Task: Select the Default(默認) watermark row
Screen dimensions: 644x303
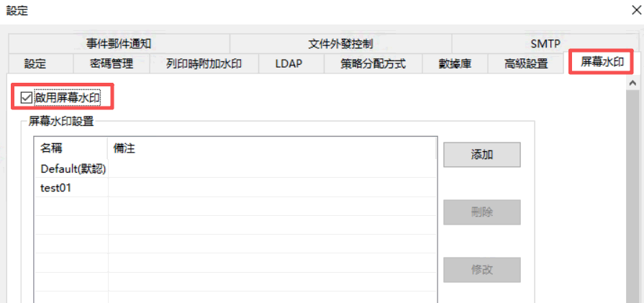Action: [235, 168]
